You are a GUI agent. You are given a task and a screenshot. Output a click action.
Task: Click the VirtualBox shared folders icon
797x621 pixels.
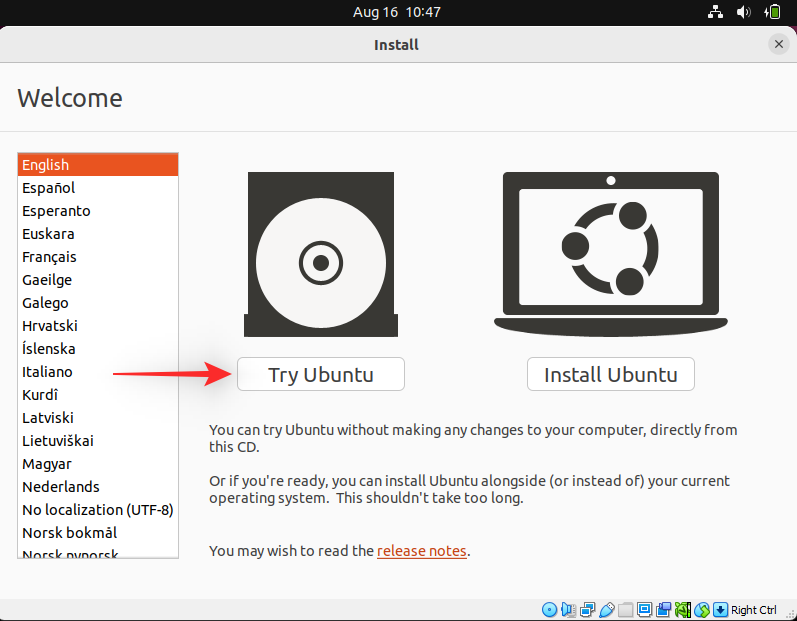pyautogui.click(x=625, y=609)
